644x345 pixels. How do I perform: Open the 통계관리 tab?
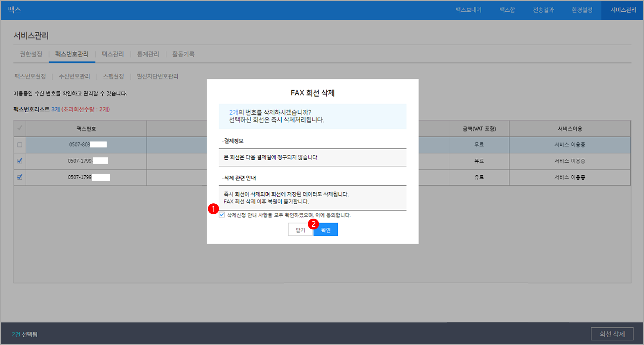(x=148, y=54)
